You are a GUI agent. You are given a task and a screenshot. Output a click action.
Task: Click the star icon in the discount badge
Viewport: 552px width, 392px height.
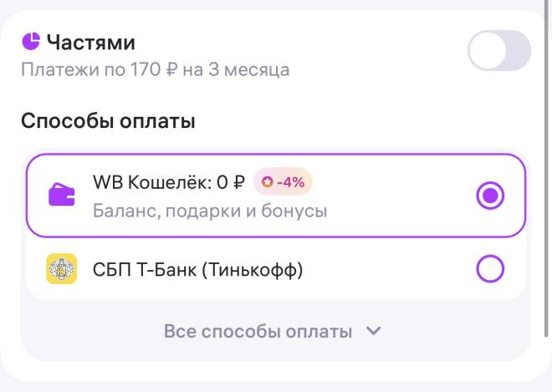click(267, 182)
